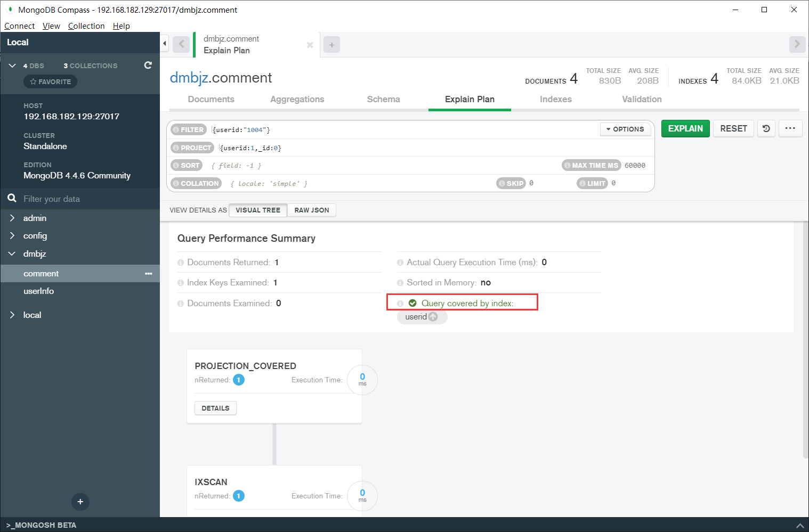The image size is (809, 532).
Task: Click info icon beside Index Keys Examined
Action: coord(181,283)
